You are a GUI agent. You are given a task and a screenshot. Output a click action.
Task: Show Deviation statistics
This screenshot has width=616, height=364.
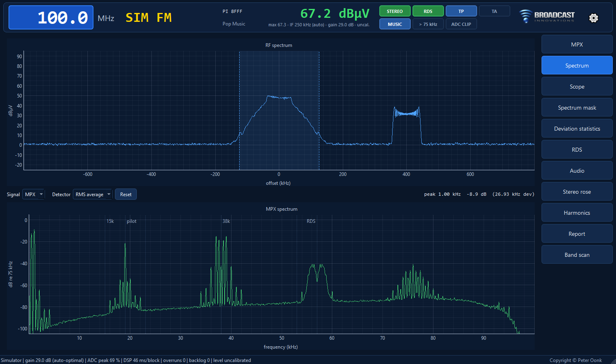click(577, 129)
